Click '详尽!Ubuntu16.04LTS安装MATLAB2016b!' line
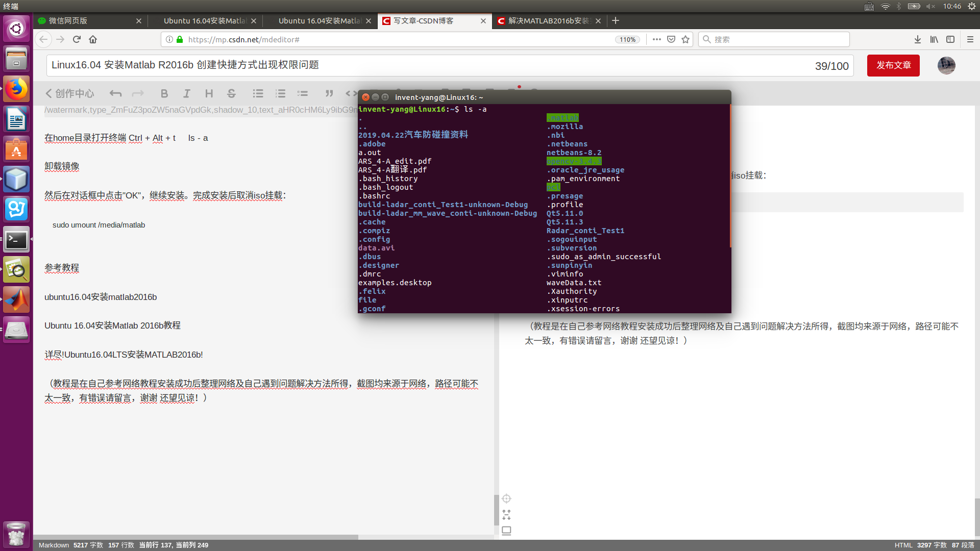Viewport: 980px width, 551px height. tap(124, 355)
